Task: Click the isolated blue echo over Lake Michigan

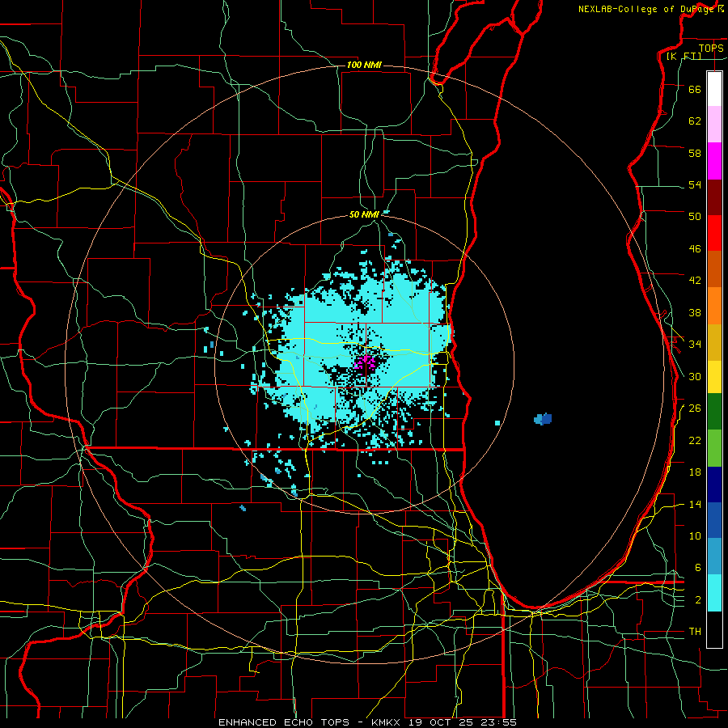Action: pyautogui.click(x=543, y=419)
